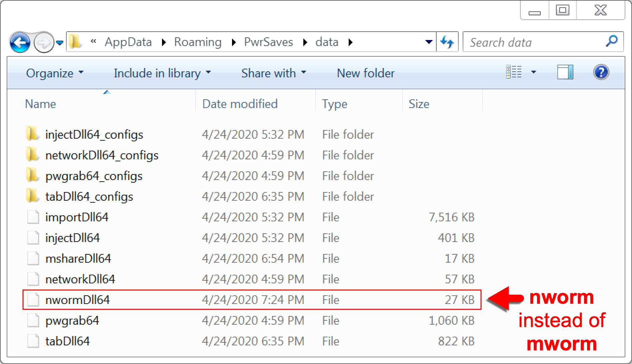Select data in the address breadcrumb
This screenshot has height=364, width=632.
[327, 42]
